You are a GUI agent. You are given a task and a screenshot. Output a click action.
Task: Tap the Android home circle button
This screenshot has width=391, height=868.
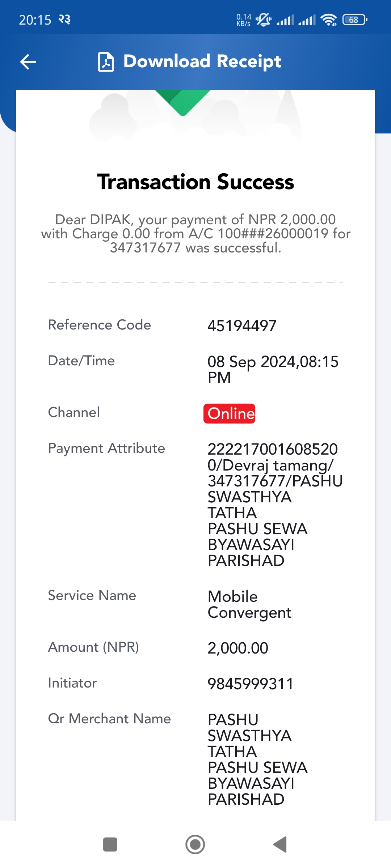click(195, 844)
